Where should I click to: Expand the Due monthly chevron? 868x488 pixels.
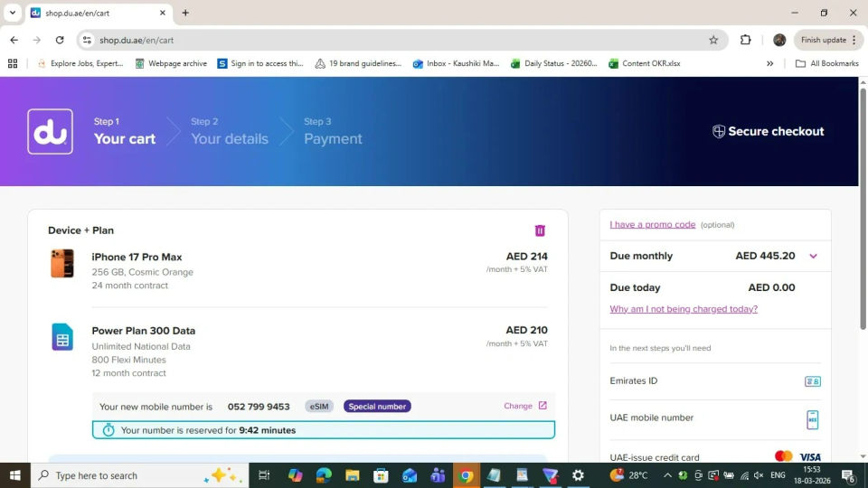point(813,257)
